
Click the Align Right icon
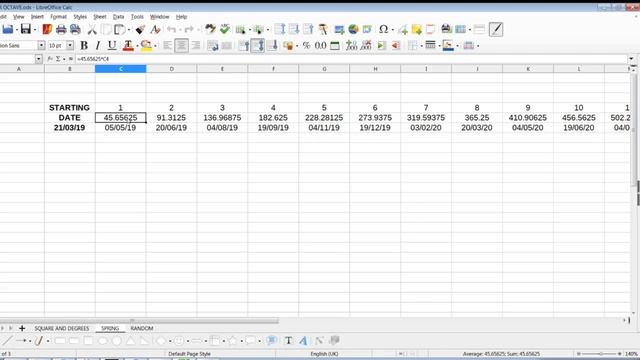[x=196, y=45]
